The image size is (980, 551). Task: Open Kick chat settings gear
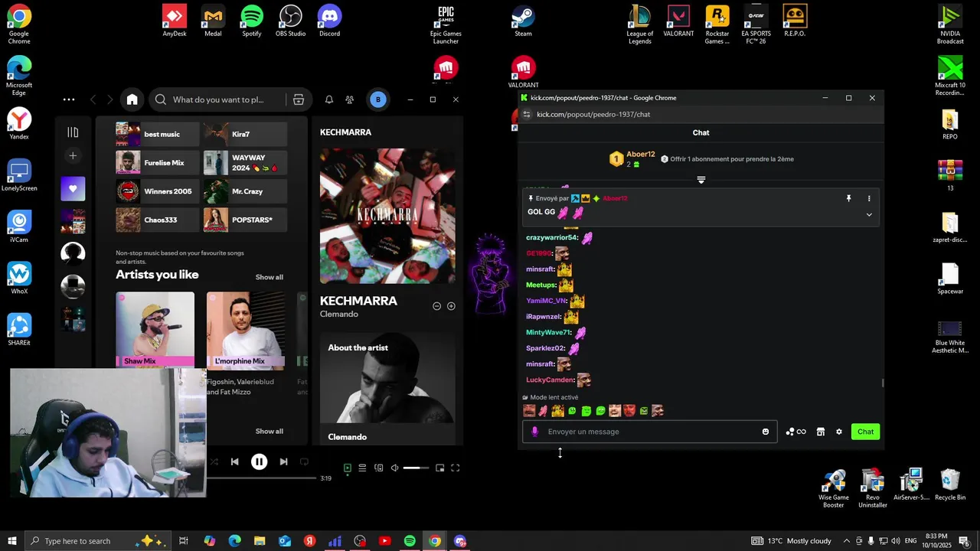click(838, 432)
